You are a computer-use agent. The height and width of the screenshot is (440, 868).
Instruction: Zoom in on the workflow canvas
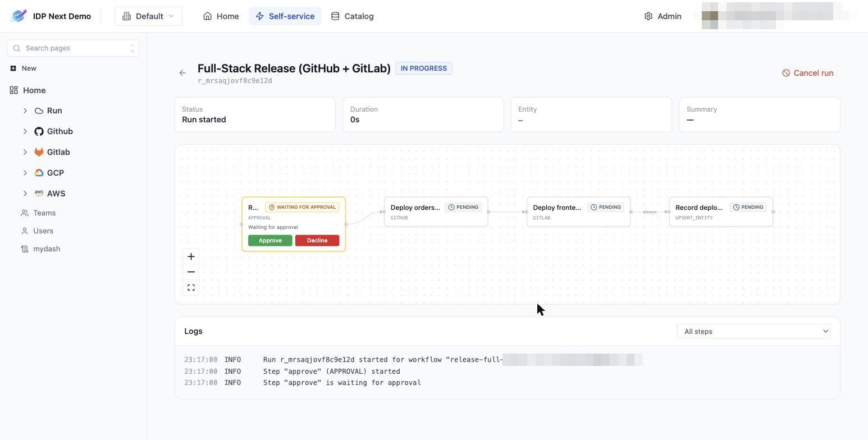coord(191,256)
